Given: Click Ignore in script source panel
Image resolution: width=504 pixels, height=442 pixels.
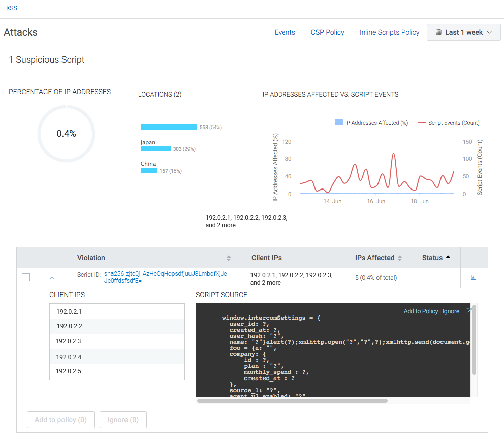Looking at the screenshot, I should pyautogui.click(x=451, y=311).
